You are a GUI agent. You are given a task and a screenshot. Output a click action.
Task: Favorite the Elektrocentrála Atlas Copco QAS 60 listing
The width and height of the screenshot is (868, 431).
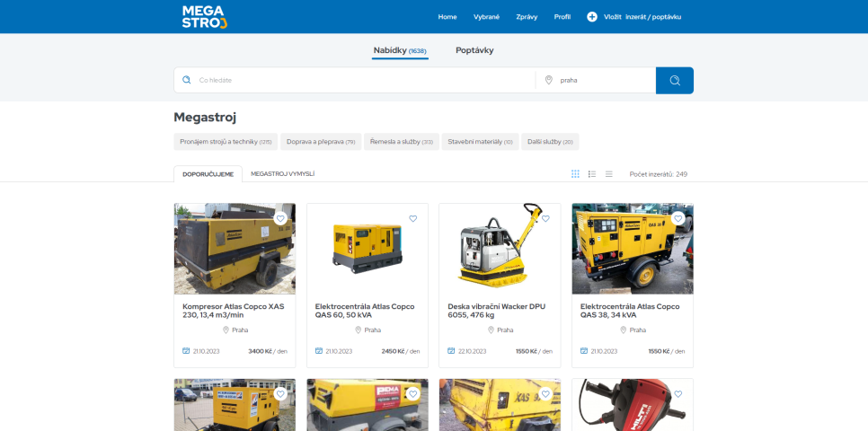(413, 218)
